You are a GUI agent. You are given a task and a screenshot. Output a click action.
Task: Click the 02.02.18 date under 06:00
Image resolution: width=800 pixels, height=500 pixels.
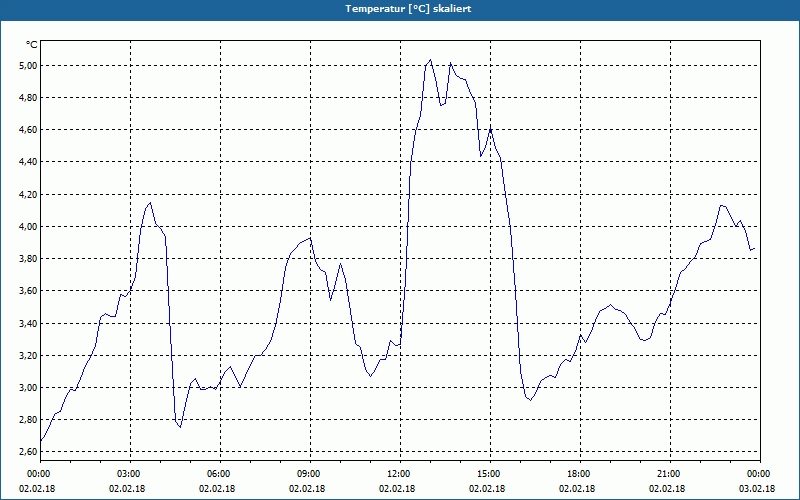[x=217, y=489]
